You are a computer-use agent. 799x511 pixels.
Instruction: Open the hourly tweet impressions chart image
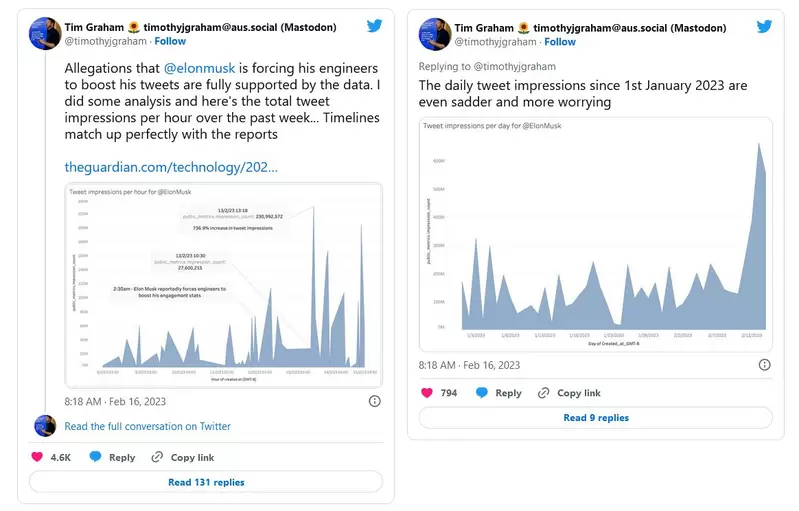[224, 285]
